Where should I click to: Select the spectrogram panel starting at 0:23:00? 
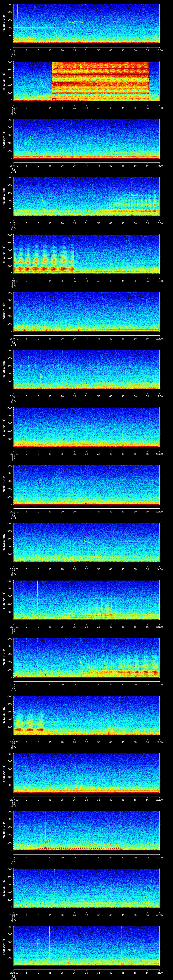pyautogui.click(x=86, y=542)
